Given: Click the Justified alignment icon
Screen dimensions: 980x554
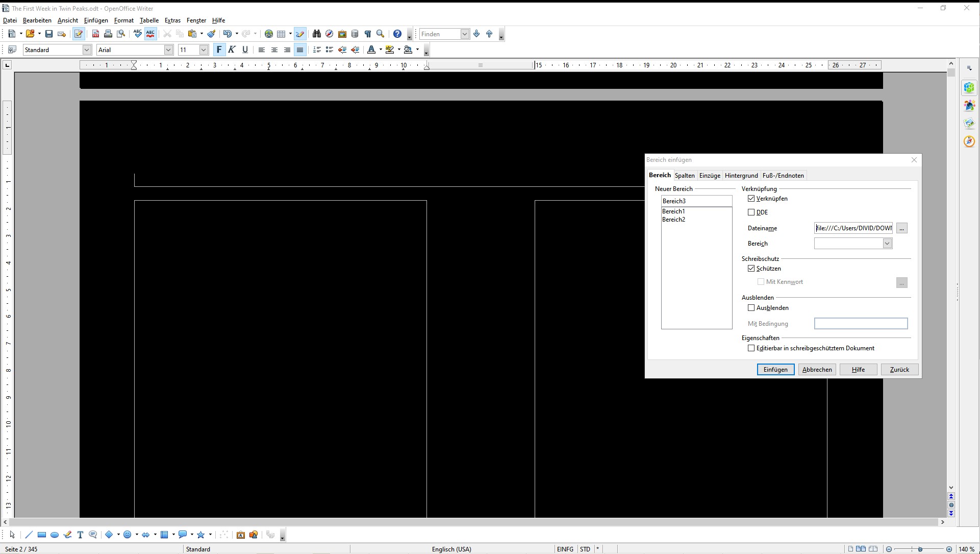Looking at the screenshot, I should pos(300,50).
